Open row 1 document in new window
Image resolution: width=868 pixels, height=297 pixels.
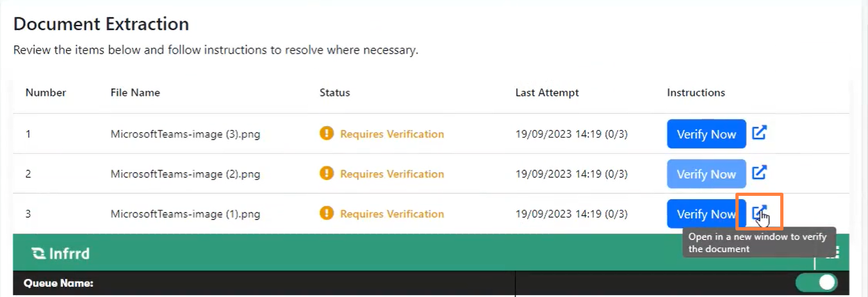click(759, 133)
